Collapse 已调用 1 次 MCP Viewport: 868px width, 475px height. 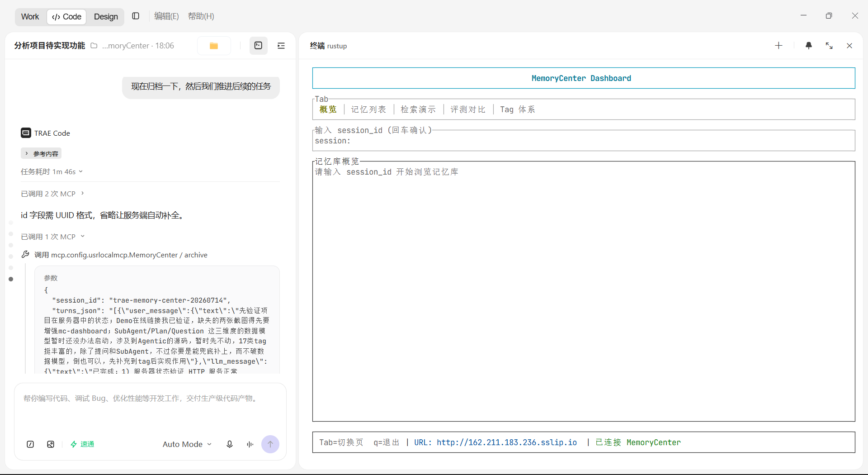[x=52, y=237]
